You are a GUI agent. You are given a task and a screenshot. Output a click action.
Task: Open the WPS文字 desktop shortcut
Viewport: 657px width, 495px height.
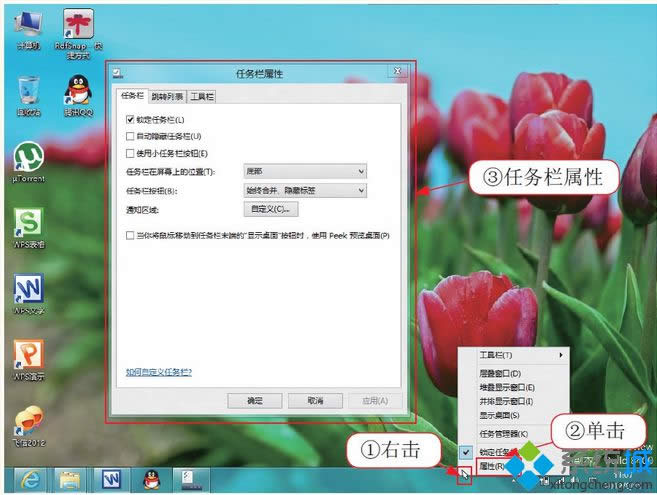(27, 291)
